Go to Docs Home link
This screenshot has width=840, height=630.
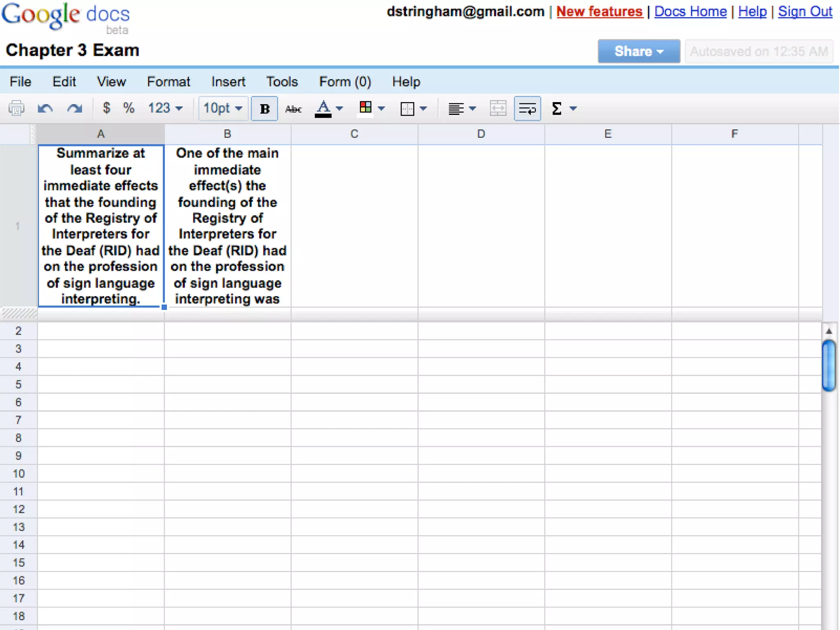pos(690,11)
